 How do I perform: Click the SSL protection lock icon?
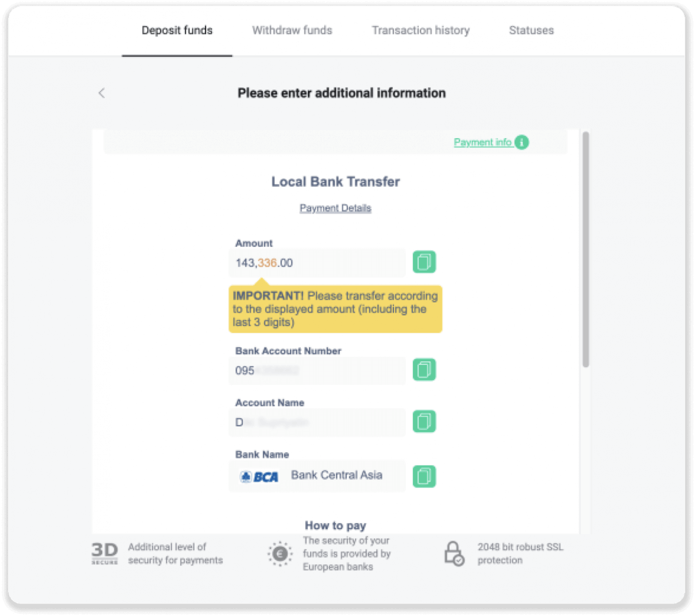[x=454, y=553]
